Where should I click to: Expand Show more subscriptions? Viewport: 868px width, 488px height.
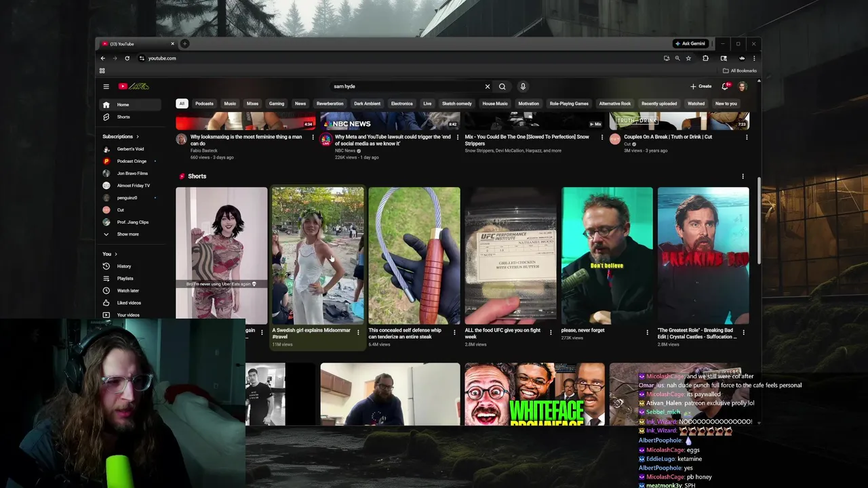[127, 235]
